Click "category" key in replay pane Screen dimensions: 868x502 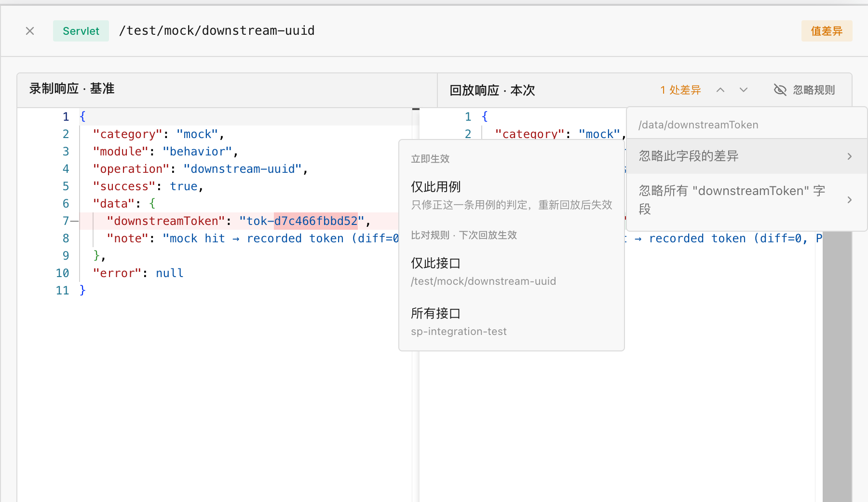point(530,134)
